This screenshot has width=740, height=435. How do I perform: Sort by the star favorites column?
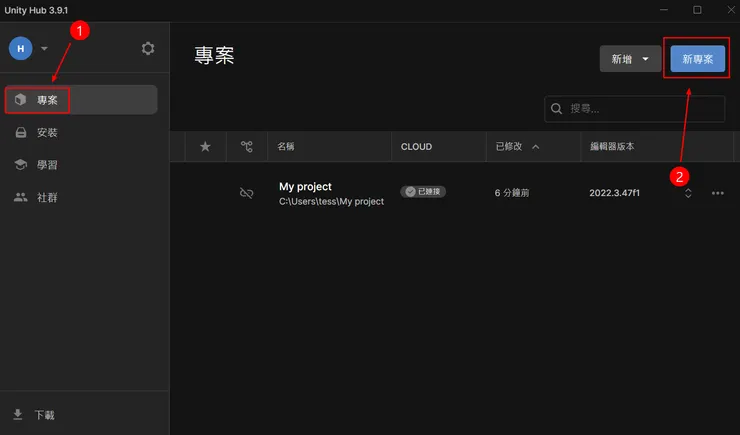(205, 147)
